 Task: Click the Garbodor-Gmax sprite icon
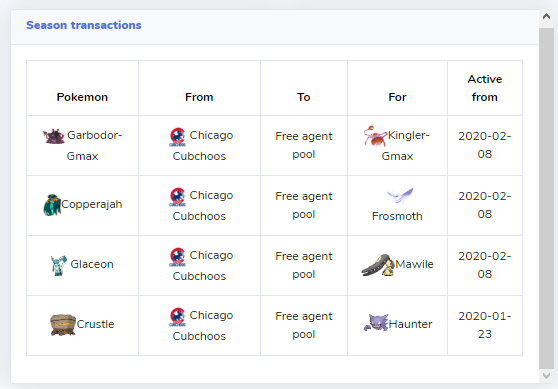(54, 136)
